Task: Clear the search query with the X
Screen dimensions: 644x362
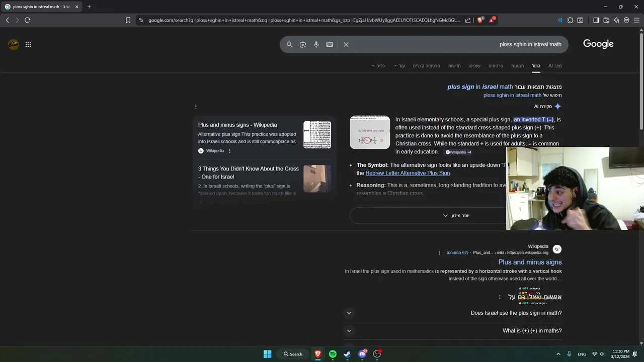Action: point(346,44)
